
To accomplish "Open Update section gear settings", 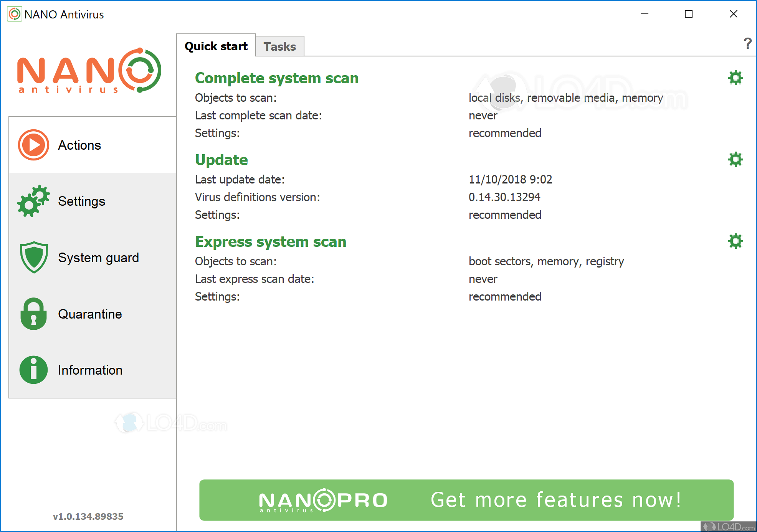I will click(735, 159).
